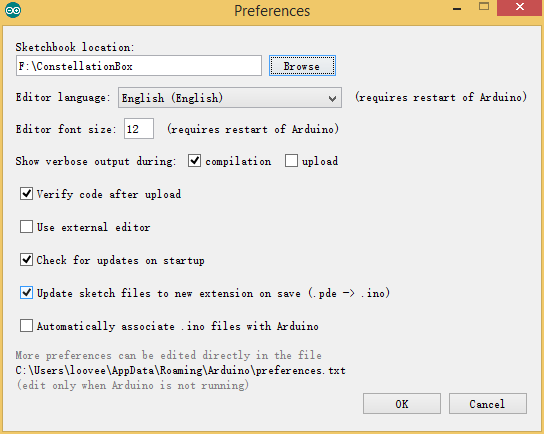Open the Editor language dropdown
Image resolution: width=544 pixels, height=434 pixels.
pyautogui.click(x=230, y=98)
